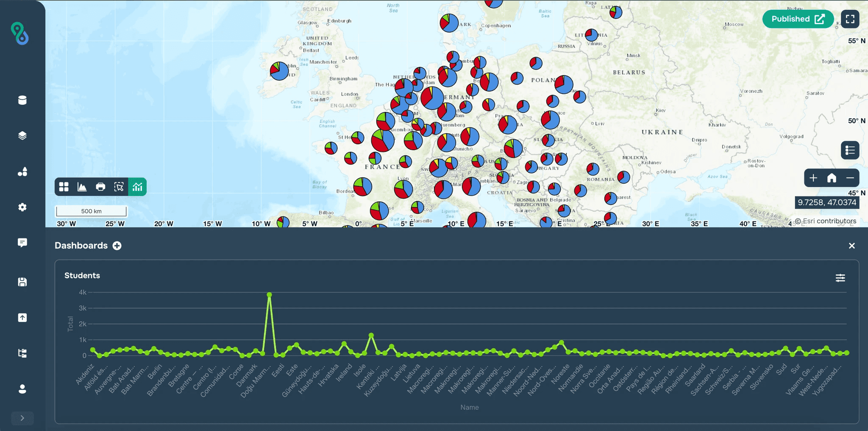Viewport: 868px width, 431px height.
Task: Reset map to home extent
Action: 832,178
